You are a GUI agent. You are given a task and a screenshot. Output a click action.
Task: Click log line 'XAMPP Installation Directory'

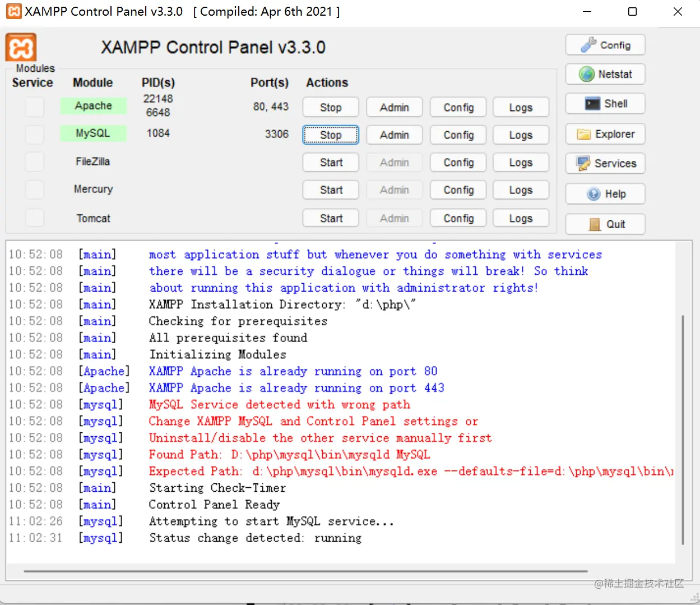click(x=282, y=304)
